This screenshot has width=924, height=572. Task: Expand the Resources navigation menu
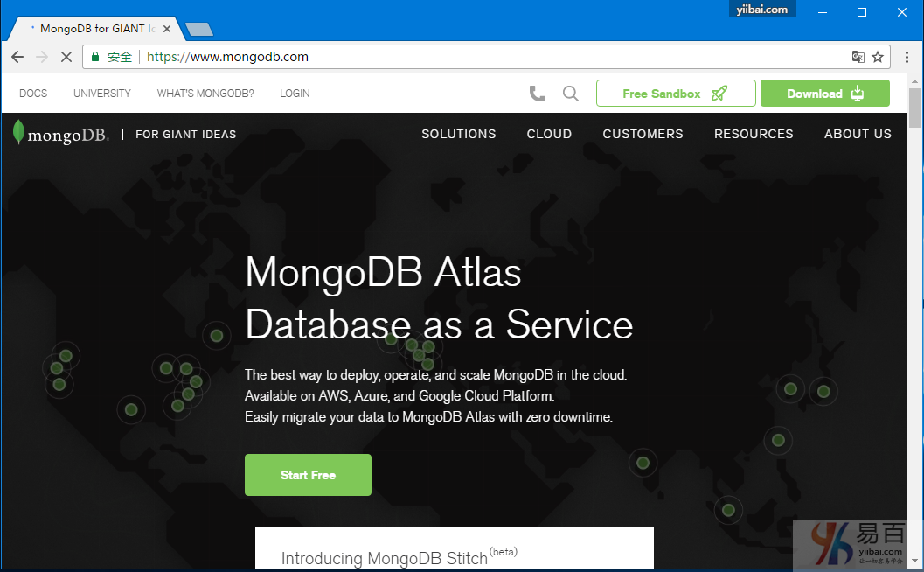click(754, 134)
